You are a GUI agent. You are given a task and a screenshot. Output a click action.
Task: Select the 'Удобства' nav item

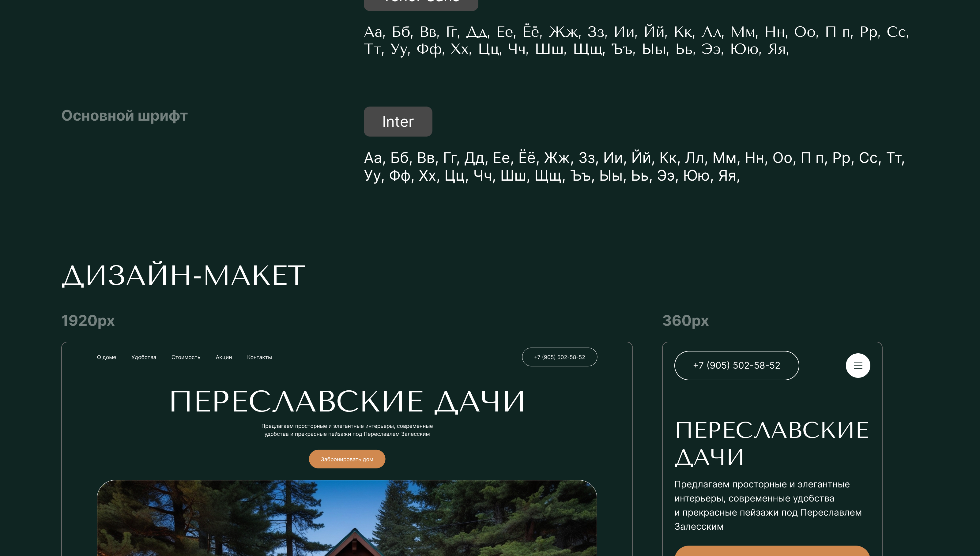click(144, 357)
